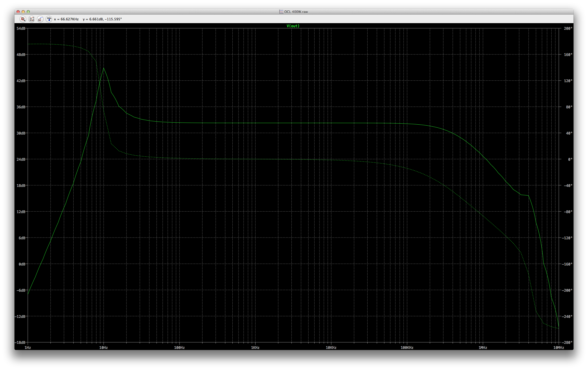Click the 100Hz frequency axis label
Screen dimensions: 588x370
[x=179, y=348]
